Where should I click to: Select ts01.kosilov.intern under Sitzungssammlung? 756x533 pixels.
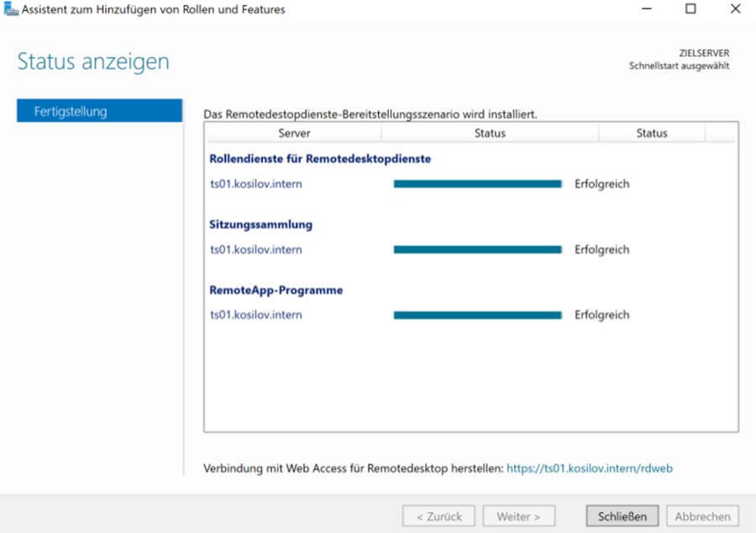tap(256, 249)
